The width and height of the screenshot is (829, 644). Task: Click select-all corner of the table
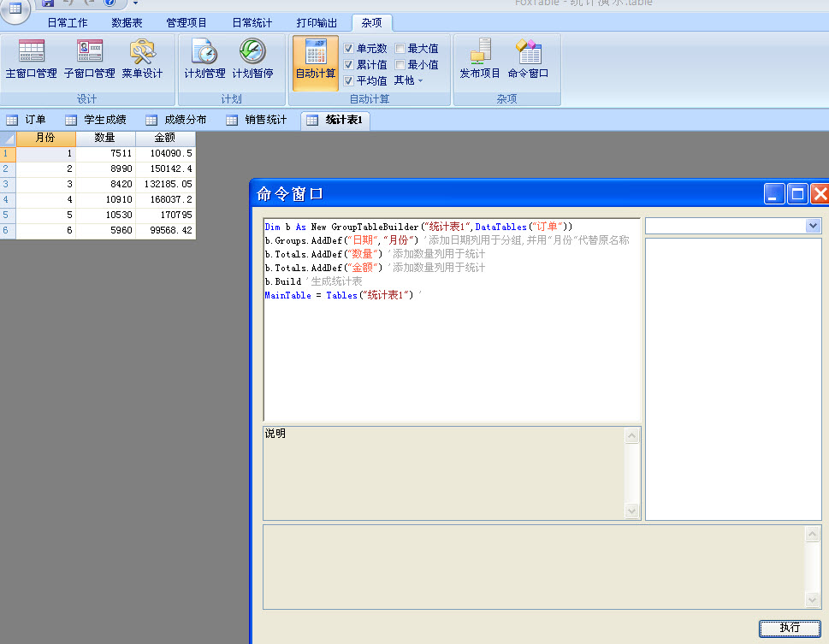[8, 139]
